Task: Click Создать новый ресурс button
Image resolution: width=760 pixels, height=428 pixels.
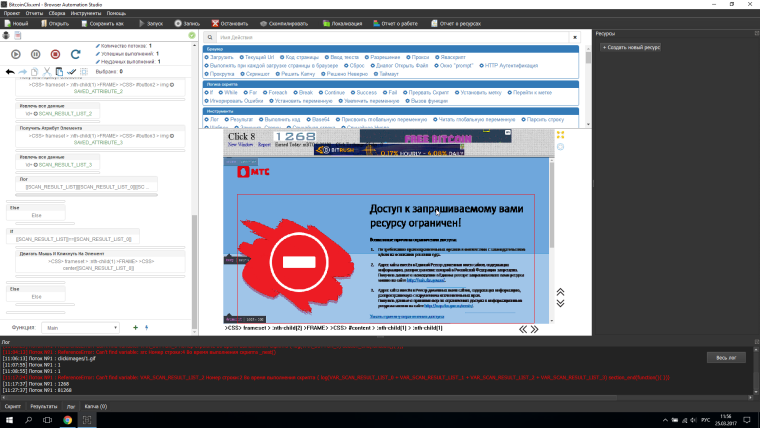Action: 631,47
